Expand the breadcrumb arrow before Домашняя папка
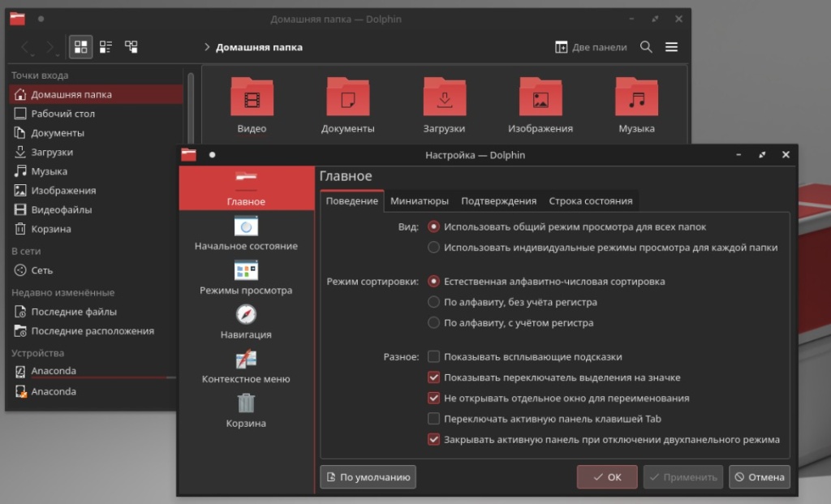Screen dimensions: 831x504 pyautogui.click(x=207, y=47)
